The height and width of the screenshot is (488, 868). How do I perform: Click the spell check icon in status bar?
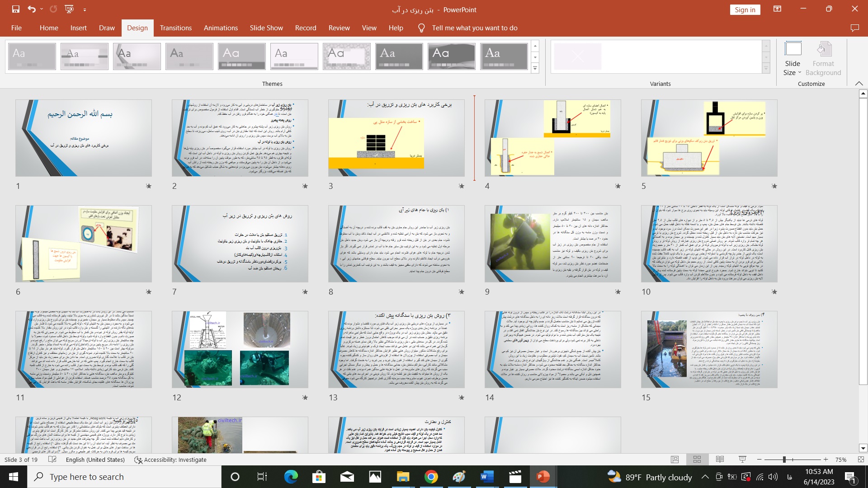click(52, 460)
